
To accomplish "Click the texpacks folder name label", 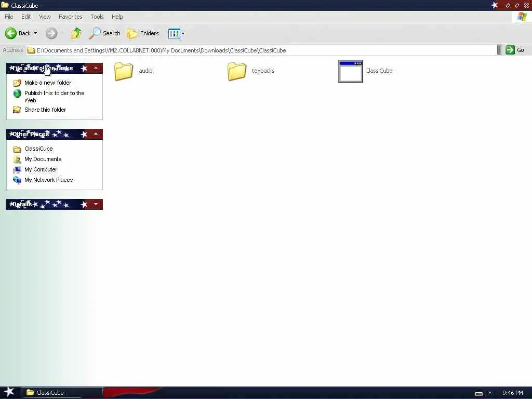I will click(x=263, y=71).
